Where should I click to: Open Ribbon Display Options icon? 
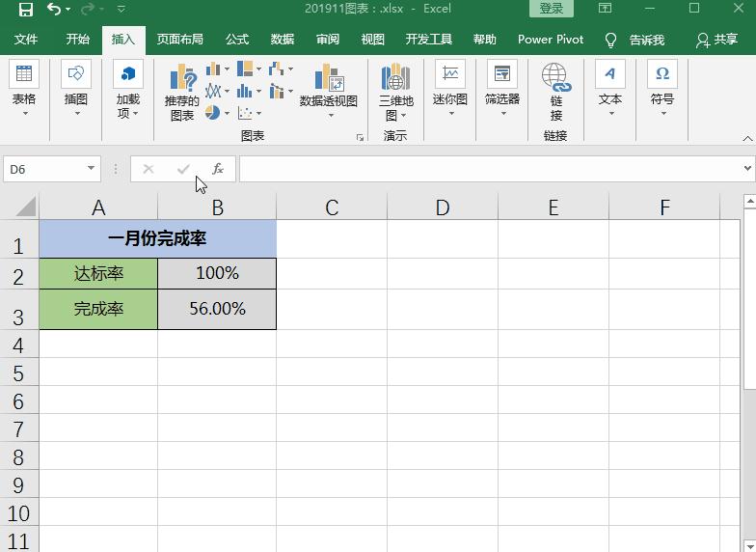[606, 8]
